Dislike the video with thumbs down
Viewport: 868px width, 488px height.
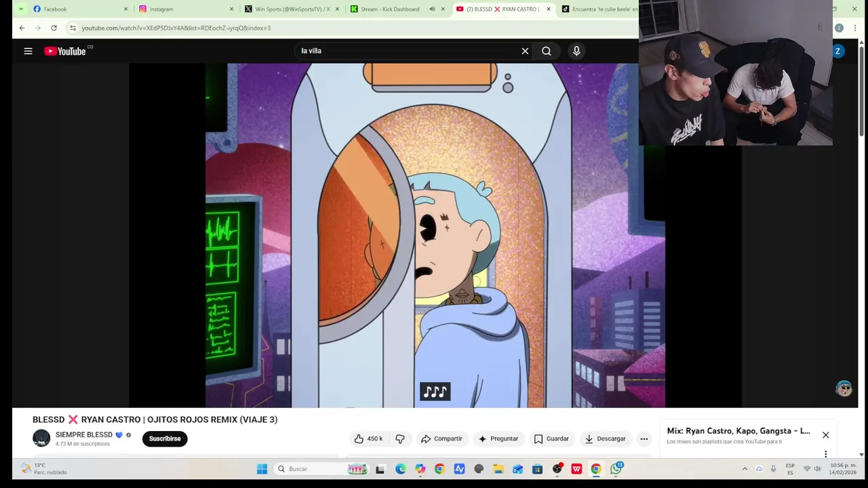[400, 439]
